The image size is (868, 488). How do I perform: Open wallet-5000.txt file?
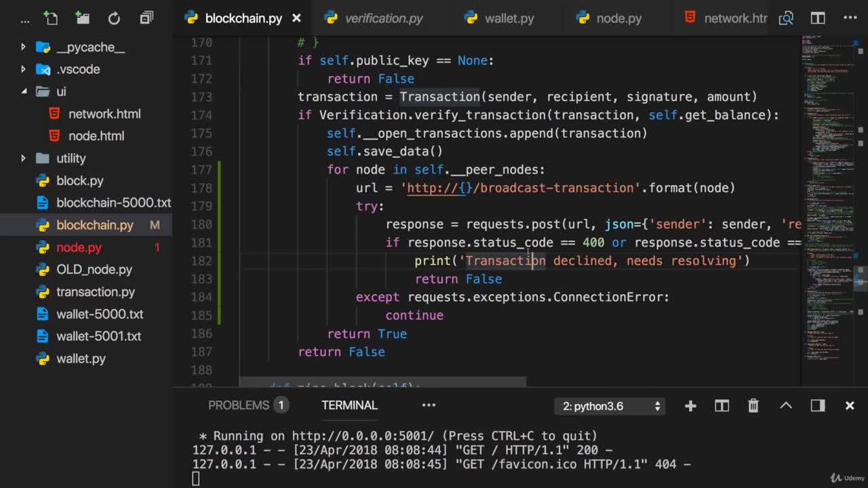[100, 314]
